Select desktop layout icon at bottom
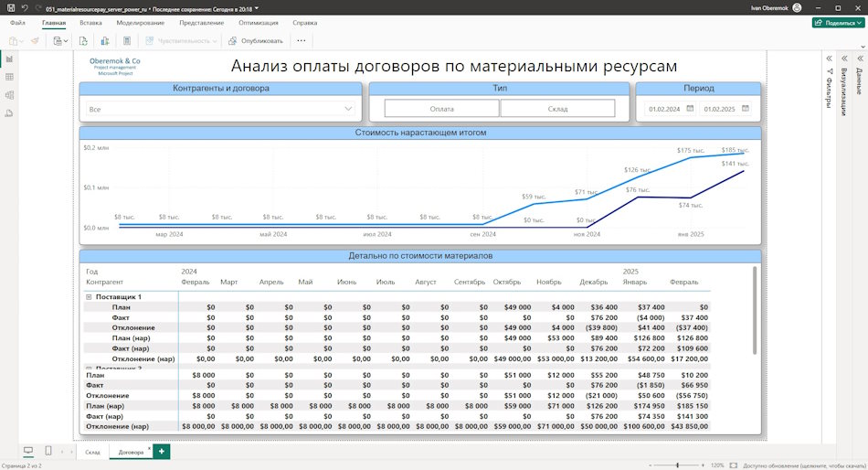 pyautogui.click(x=28, y=451)
